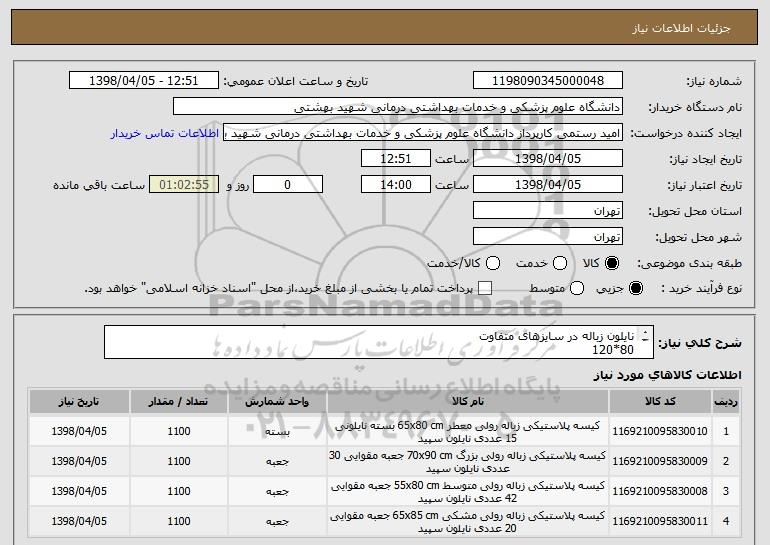This screenshot has width=770, height=545.
Task: Click the public announcement date field 1398/04/05 - 12:51
Action: pyautogui.click(x=144, y=81)
